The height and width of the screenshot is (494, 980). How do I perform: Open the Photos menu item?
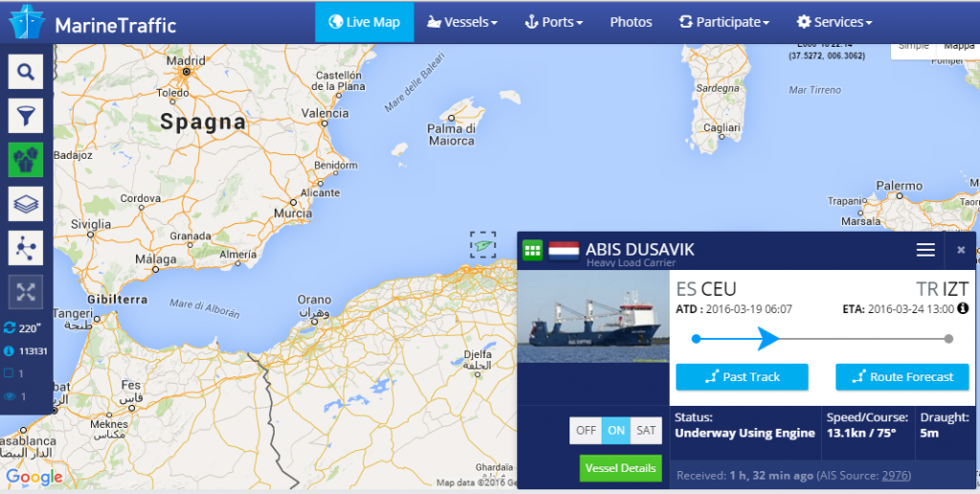pyautogui.click(x=631, y=22)
